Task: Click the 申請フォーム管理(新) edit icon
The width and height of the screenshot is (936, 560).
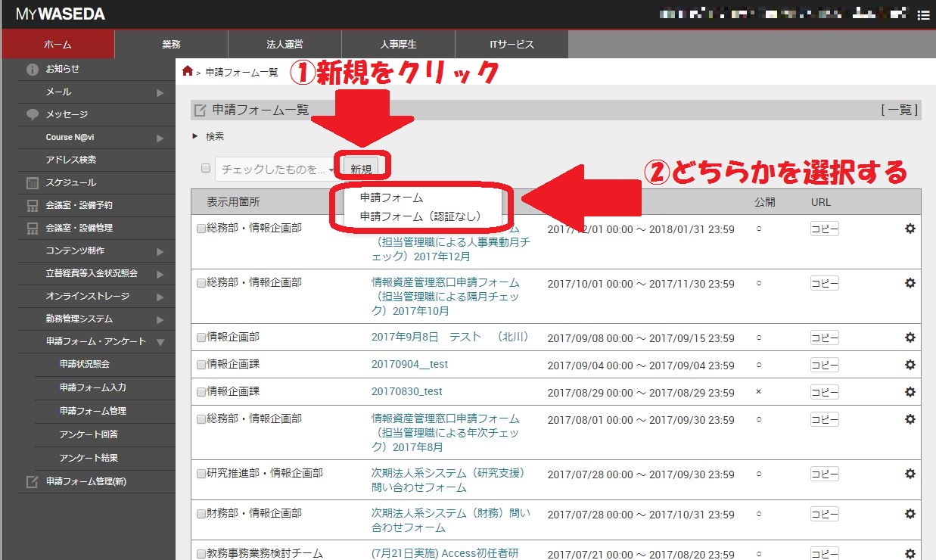Action: tap(33, 482)
